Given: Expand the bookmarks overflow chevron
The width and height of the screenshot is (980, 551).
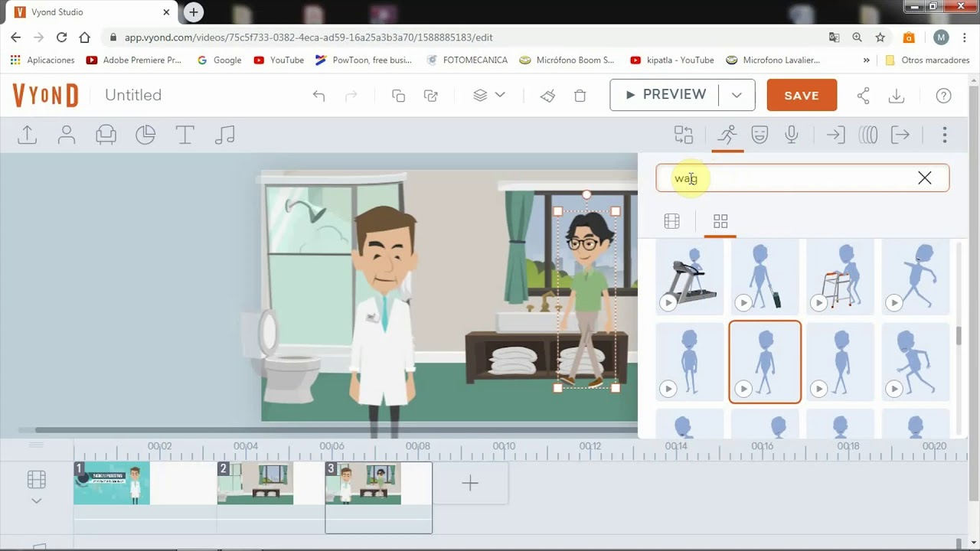Looking at the screenshot, I should click(867, 60).
